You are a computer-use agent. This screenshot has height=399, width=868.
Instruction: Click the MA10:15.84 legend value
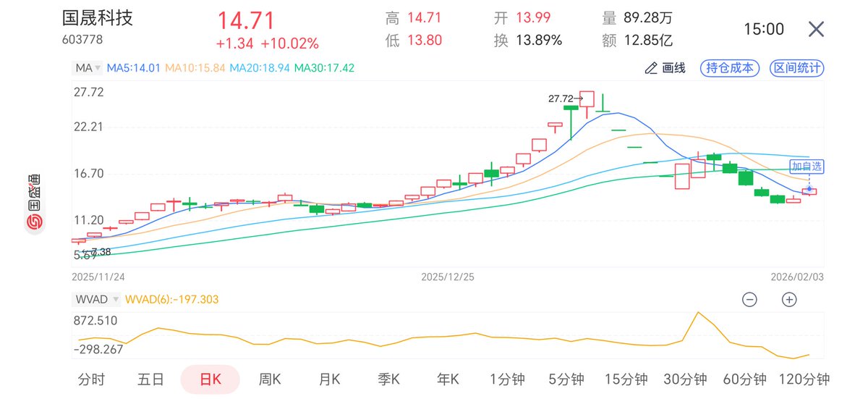[196, 68]
